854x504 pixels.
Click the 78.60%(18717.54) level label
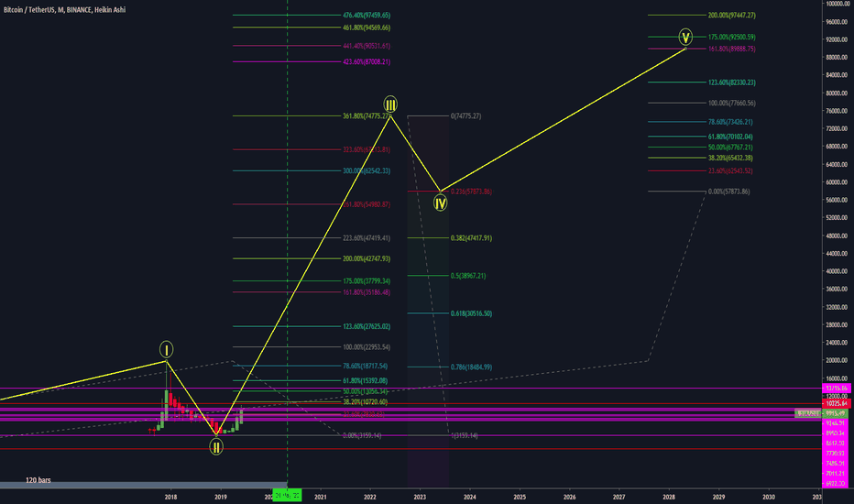pyautogui.click(x=366, y=367)
